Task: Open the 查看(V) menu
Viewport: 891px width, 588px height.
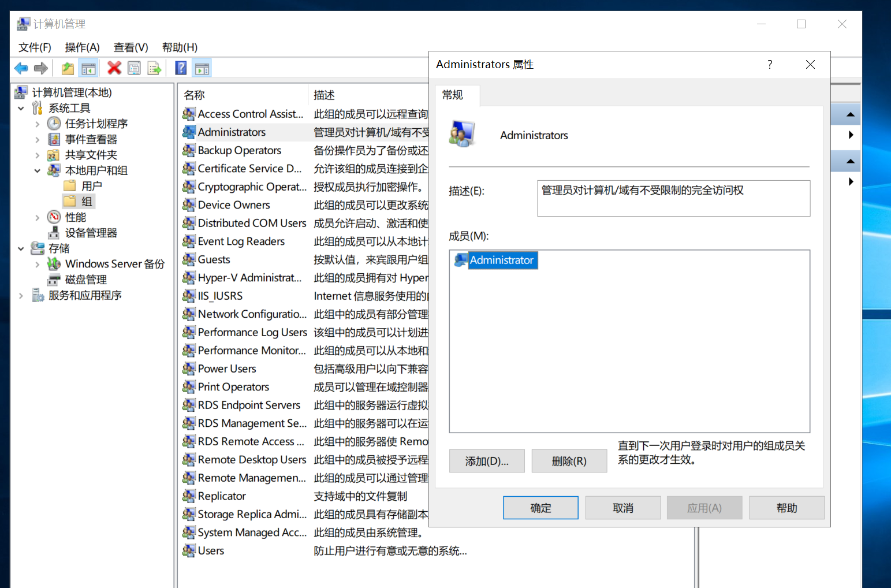Action: [131, 47]
